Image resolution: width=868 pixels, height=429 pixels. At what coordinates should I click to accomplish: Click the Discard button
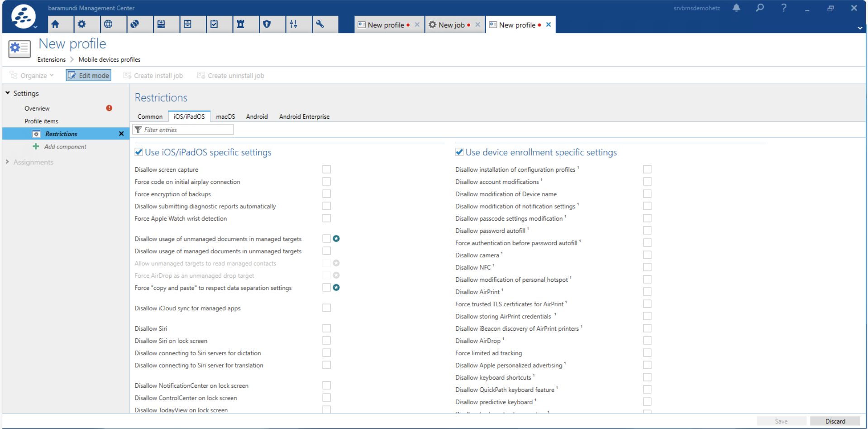pyautogui.click(x=835, y=421)
